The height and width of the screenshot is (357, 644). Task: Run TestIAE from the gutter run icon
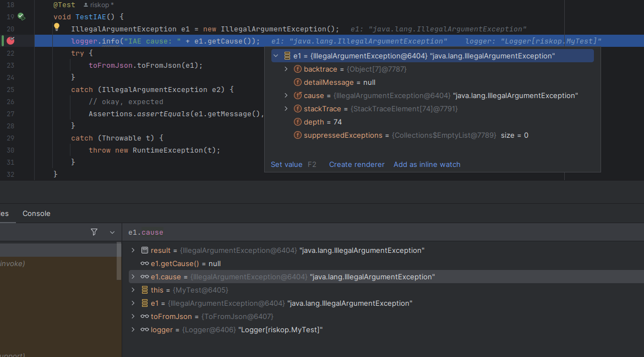tap(21, 17)
